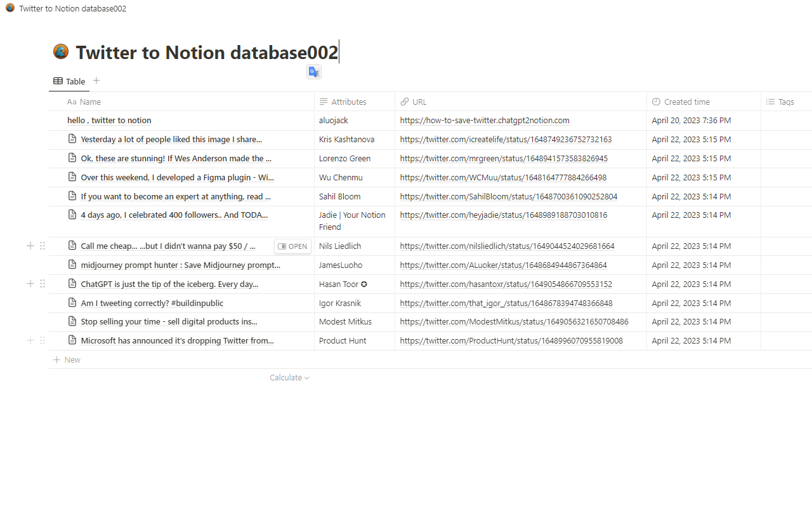
Task: Click the breadcrumb Twitter to Notion database002
Action: tap(72, 8)
